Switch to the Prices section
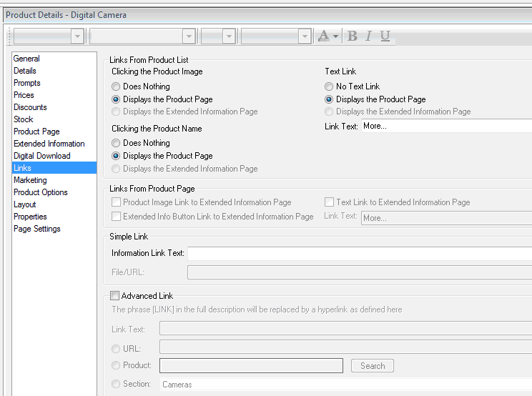This screenshot has width=532, height=396. click(24, 95)
